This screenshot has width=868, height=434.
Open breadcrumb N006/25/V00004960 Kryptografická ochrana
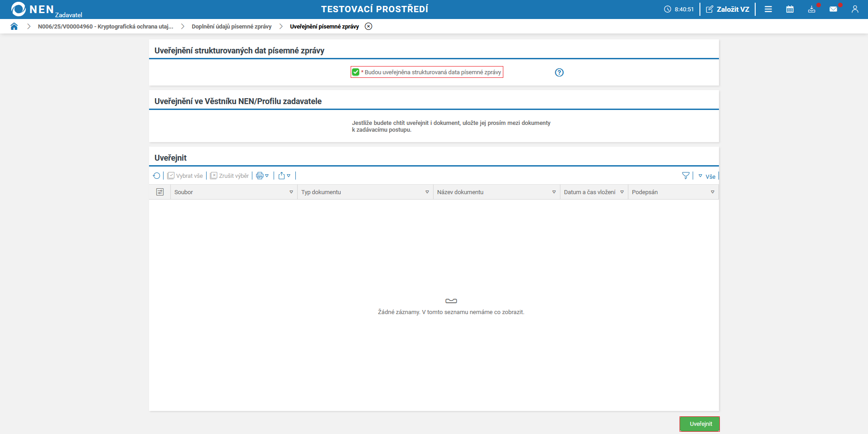click(106, 26)
